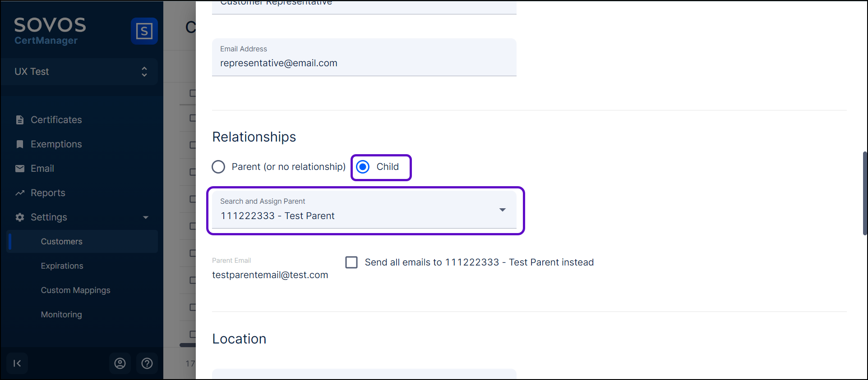
Task: Open Custom Mappings page
Action: (75, 290)
